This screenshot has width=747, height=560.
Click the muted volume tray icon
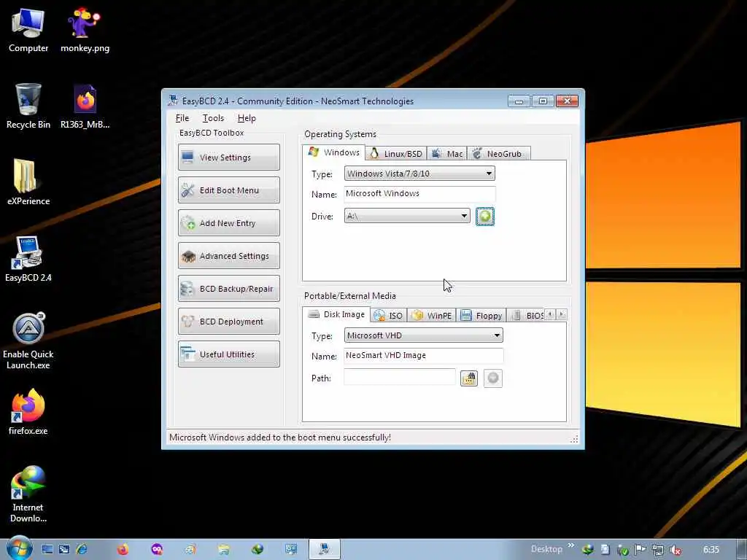(x=675, y=550)
